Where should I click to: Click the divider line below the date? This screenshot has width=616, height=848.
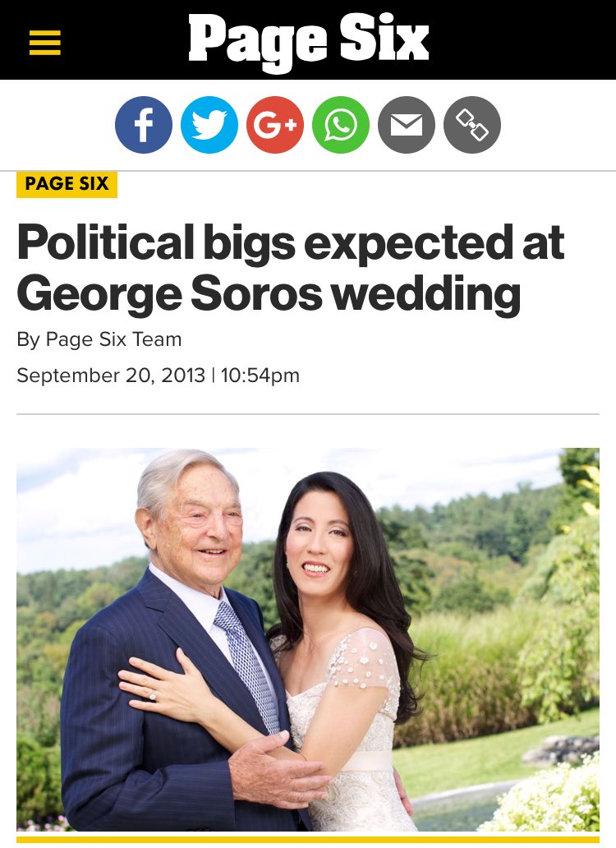308,414
